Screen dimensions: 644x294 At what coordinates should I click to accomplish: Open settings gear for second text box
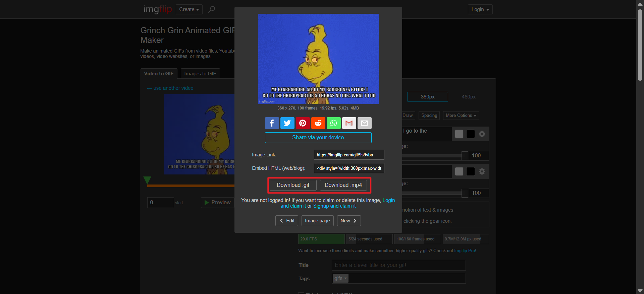[482, 171]
